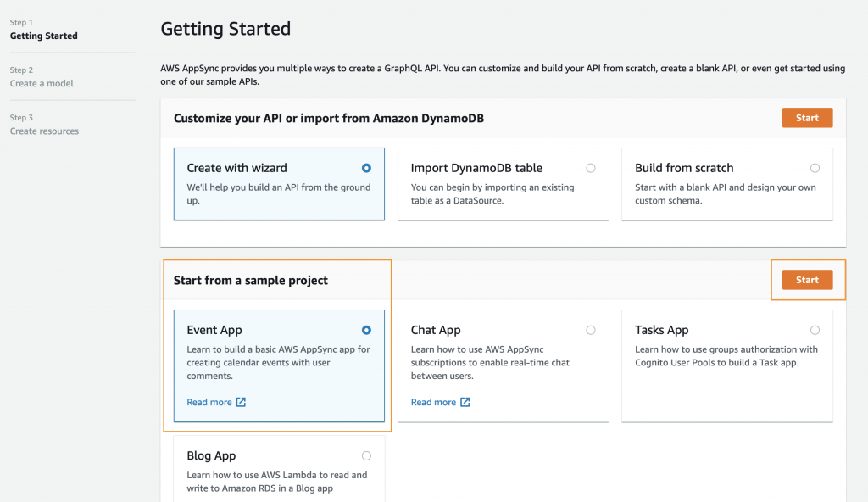Viewport: 868px width, 502px height.
Task: Choose the Chat App radio button
Action: 591,330
